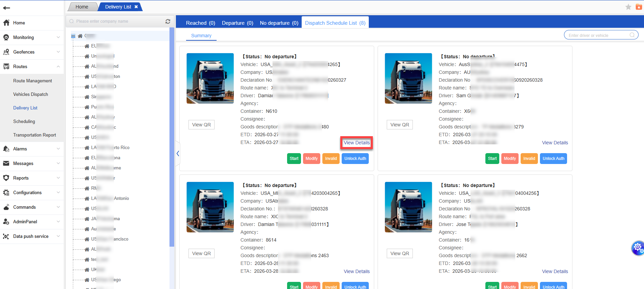644x289 pixels.
Task: Collapse the root company tree node
Action: (73, 36)
